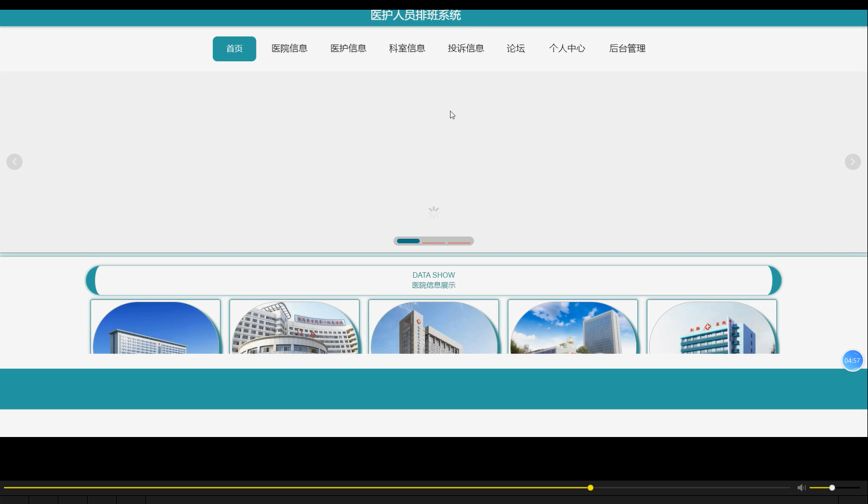This screenshot has width=868, height=504.
Task: Click the DATA SHOW header banner
Action: [x=433, y=280]
